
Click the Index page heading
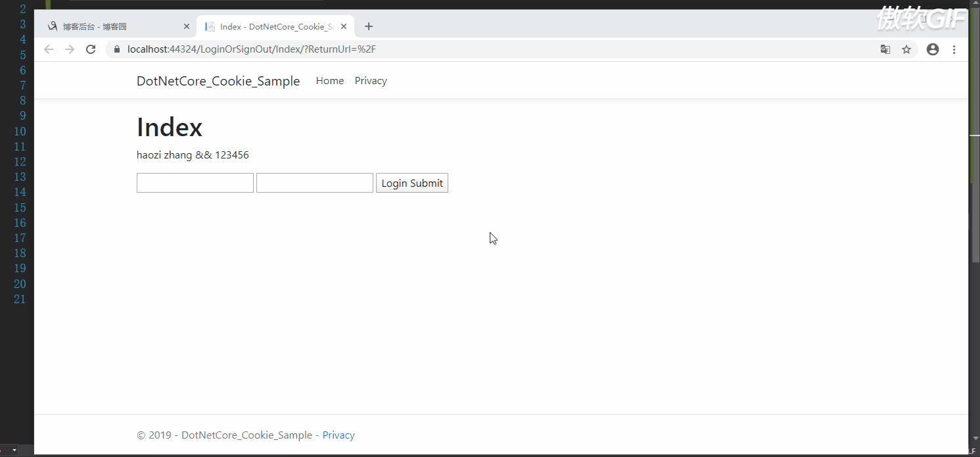[170, 127]
